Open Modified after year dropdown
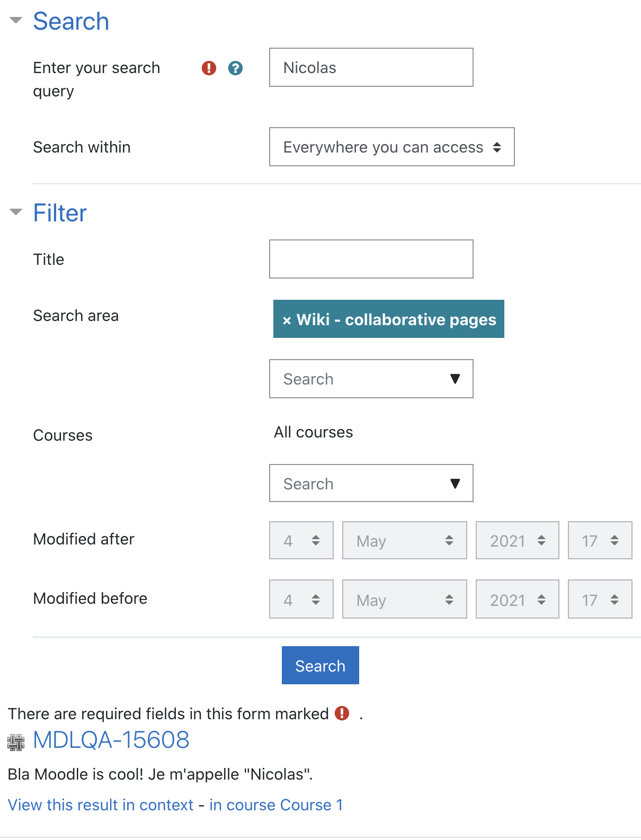The height and width of the screenshot is (840, 641). (517, 540)
